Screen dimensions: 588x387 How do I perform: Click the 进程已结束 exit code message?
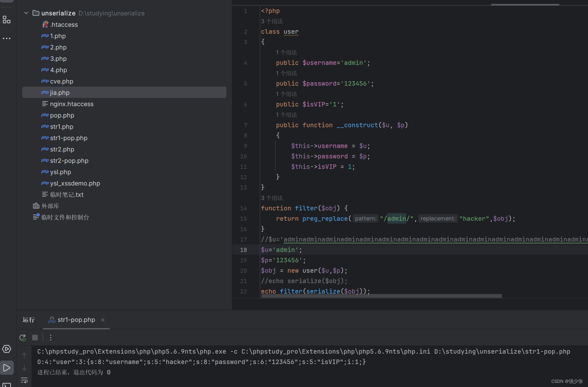click(x=74, y=372)
